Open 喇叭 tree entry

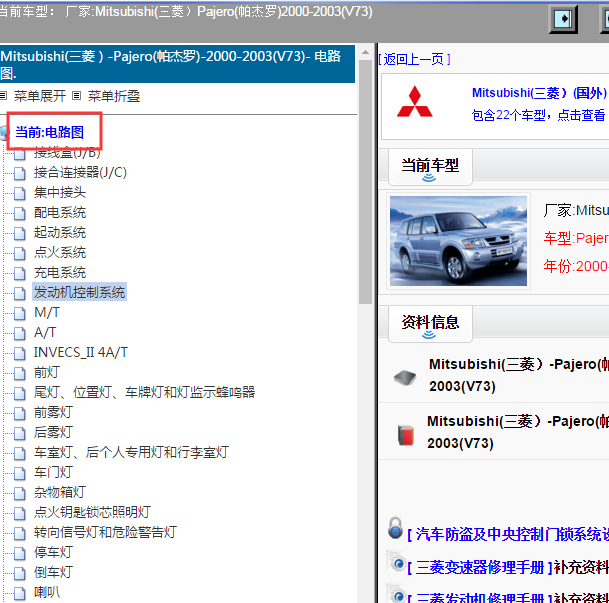(x=47, y=592)
